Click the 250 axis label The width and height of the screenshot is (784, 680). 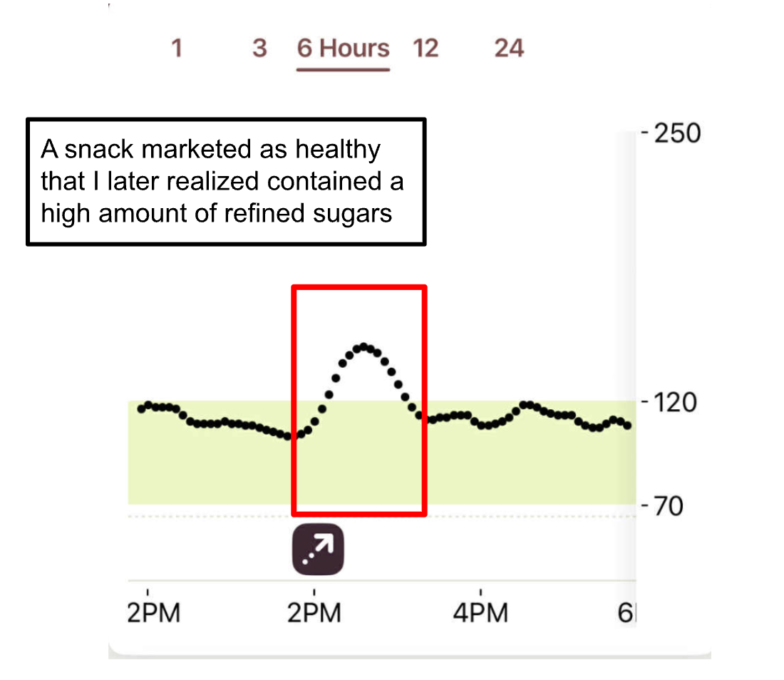click(676, 133)
